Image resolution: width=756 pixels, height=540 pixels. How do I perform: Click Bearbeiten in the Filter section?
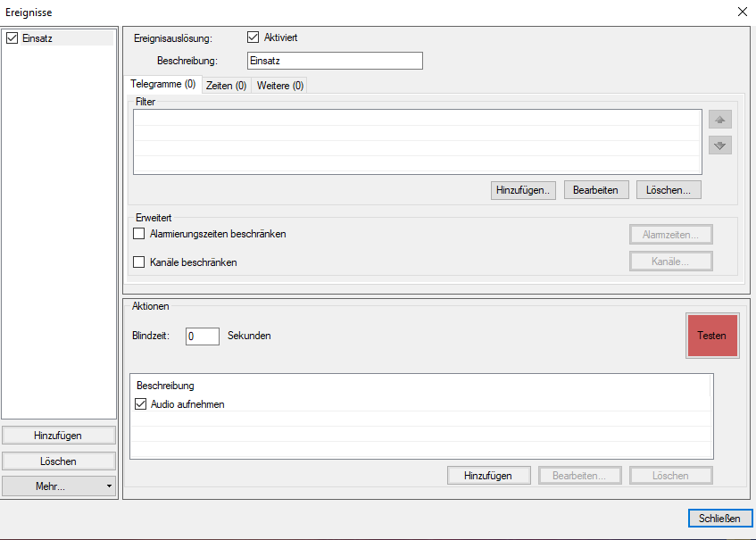[x=595, y=189]
